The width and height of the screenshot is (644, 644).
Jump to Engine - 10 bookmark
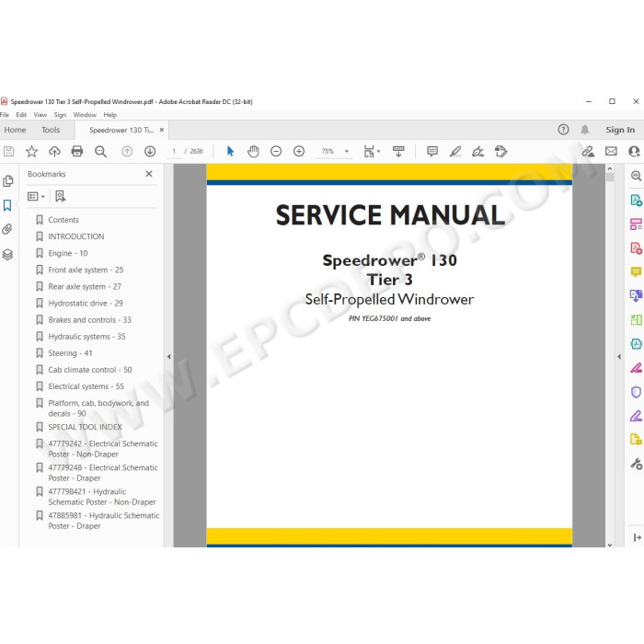[68, 253]
